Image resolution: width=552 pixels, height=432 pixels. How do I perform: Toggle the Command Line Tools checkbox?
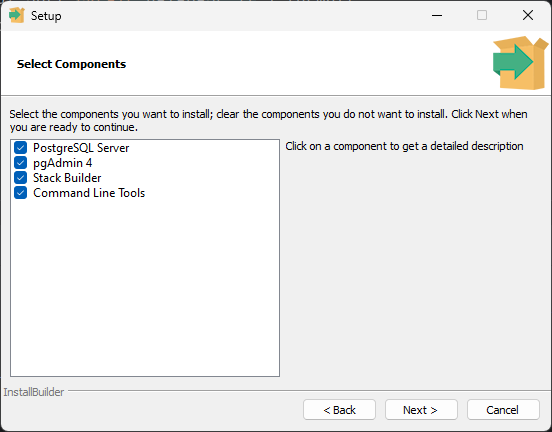point(20,193)
